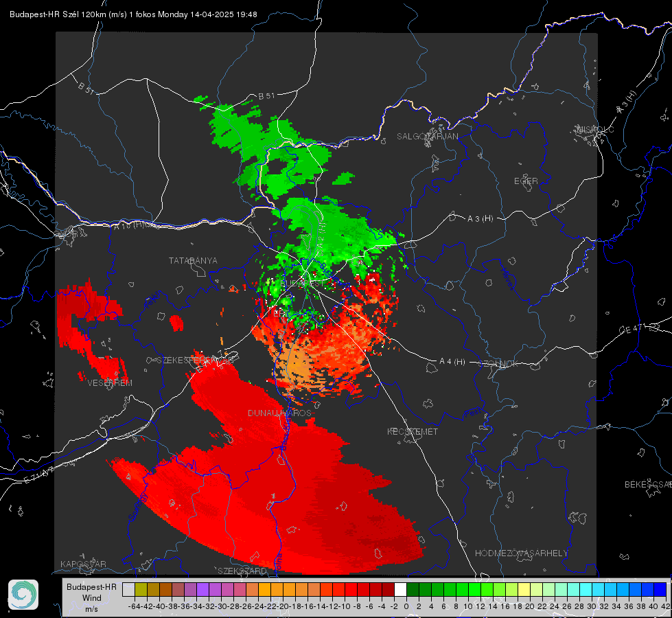Click the 'Budapest-HR Wind m/s' legend label
The width and height of the screenshot is (672, 618).
pyautogui.click(x=91, y=597)
